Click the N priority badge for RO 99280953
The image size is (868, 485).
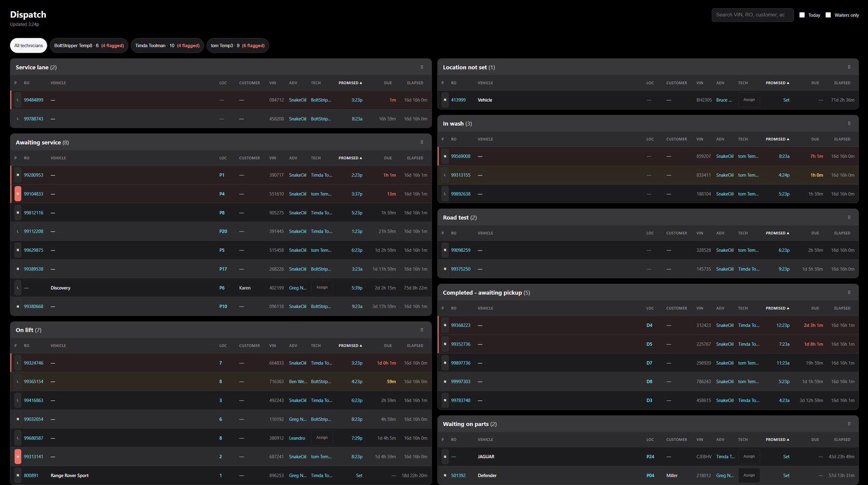[18, 175]
